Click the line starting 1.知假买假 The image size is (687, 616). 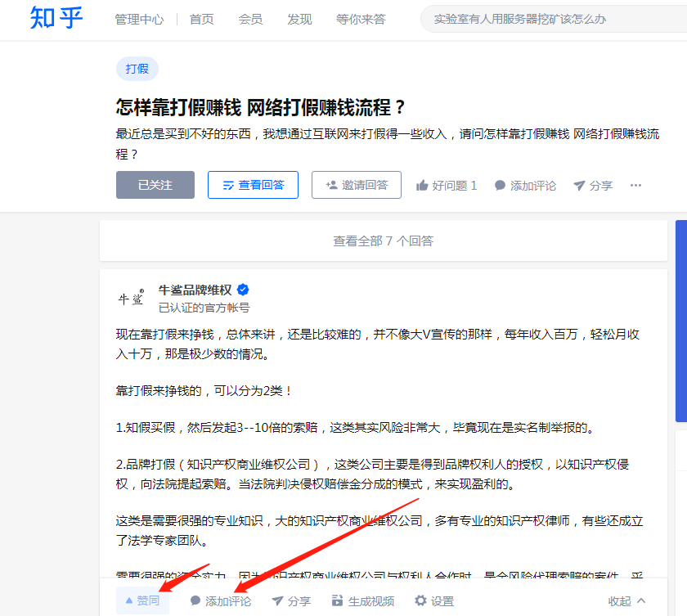click(355, 428)
